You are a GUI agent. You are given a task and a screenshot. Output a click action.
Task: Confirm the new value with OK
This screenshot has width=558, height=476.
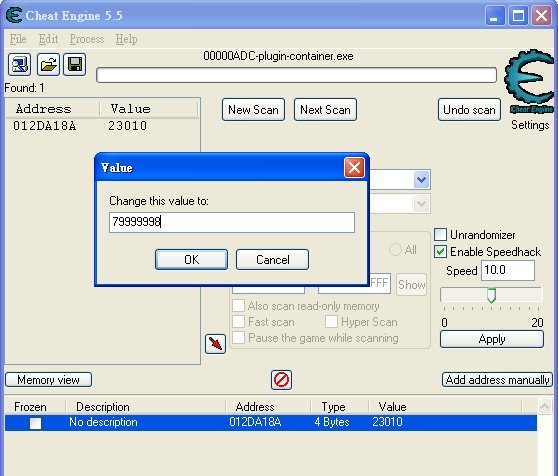tap(191, 259)
